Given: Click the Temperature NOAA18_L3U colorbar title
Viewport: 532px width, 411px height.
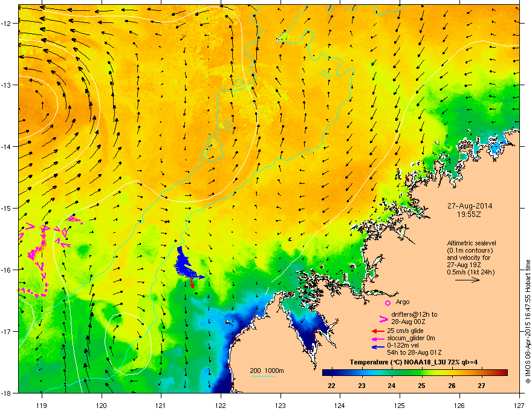Looking at the screenshot, I should [414, 362].
